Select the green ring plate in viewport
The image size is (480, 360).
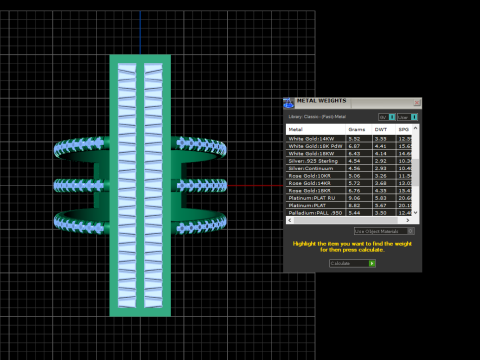140,185
